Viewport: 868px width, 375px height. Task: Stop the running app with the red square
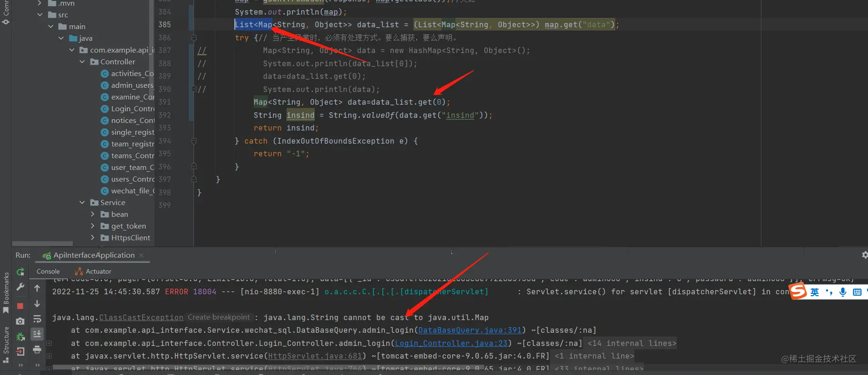click(20, 306)
